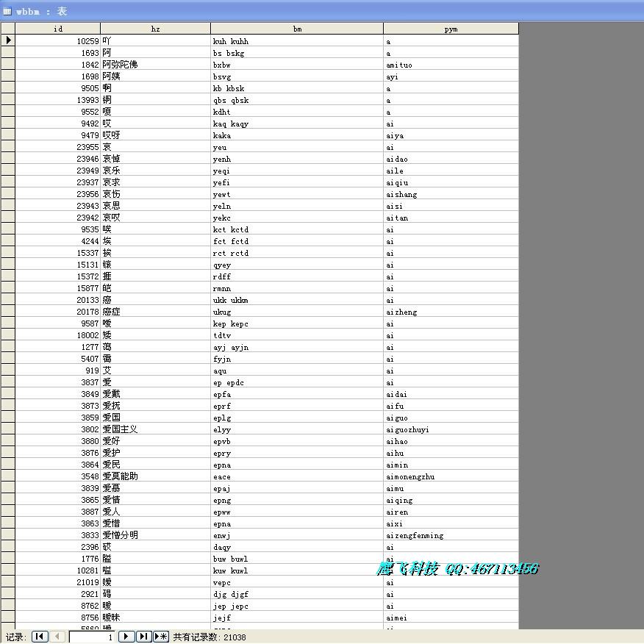Click id cell 4244

[58, 241]
